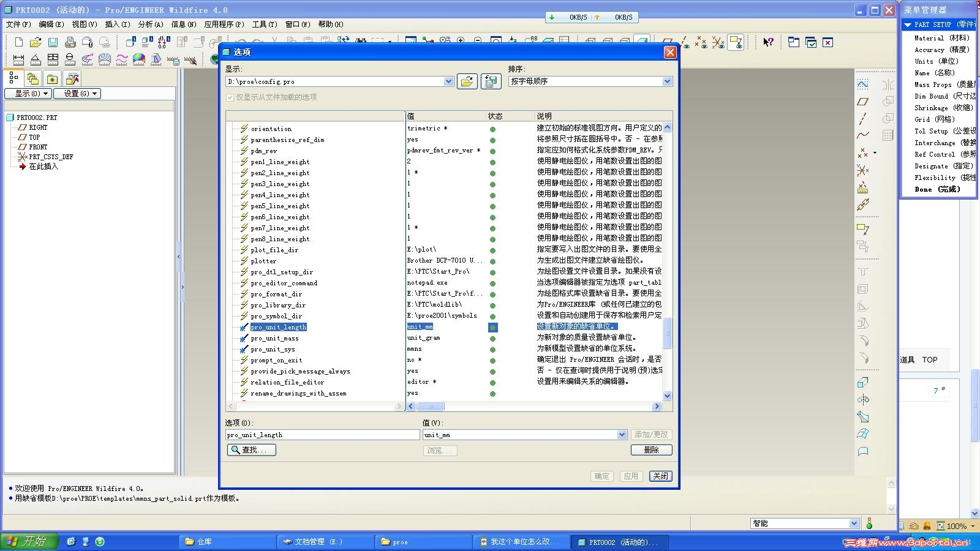
Task: Click the Print toolbar icon
Action: (x=70, y=42)
